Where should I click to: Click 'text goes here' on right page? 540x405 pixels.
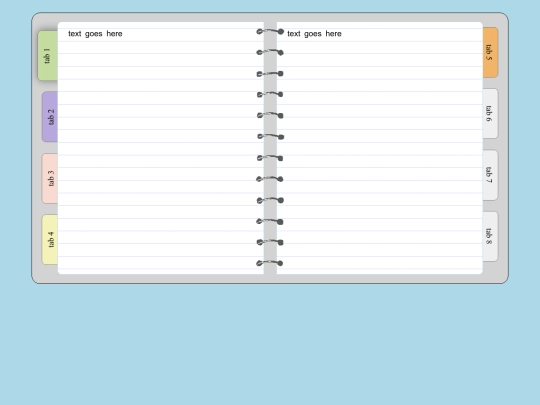pyautogui.click(x=314, y=34)
